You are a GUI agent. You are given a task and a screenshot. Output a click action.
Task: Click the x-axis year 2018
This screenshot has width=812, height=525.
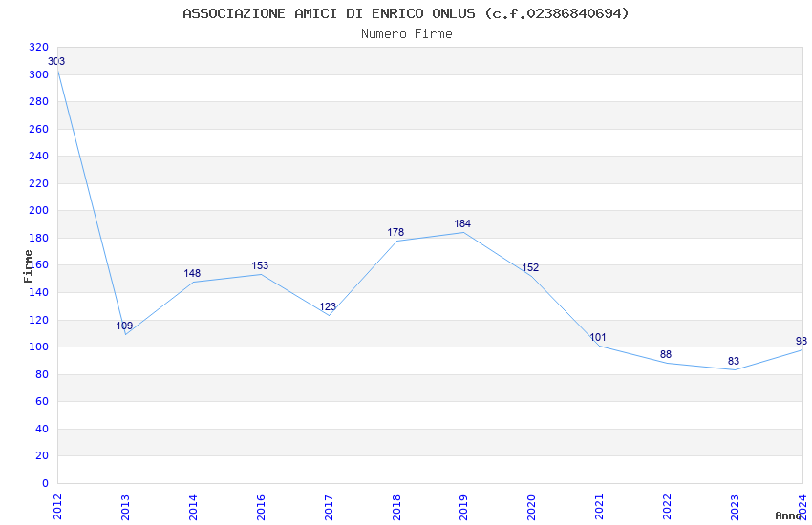tap(396, 507)
